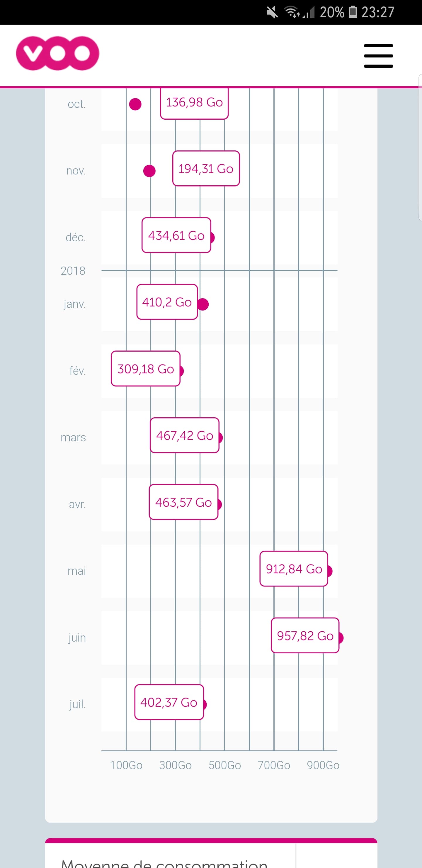The image size is (422, 868).
Task: Tap the October data point dot
Action: pos(135,104)
